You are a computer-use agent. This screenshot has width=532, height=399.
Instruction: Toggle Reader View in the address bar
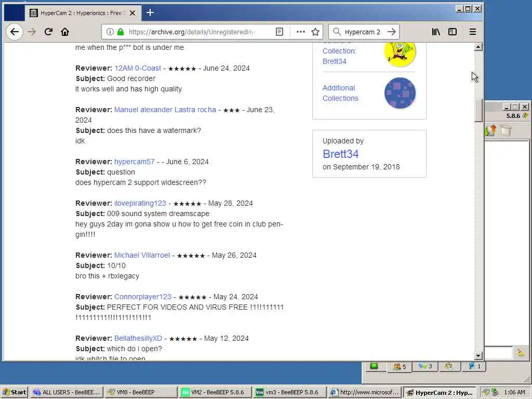[279, 32]
